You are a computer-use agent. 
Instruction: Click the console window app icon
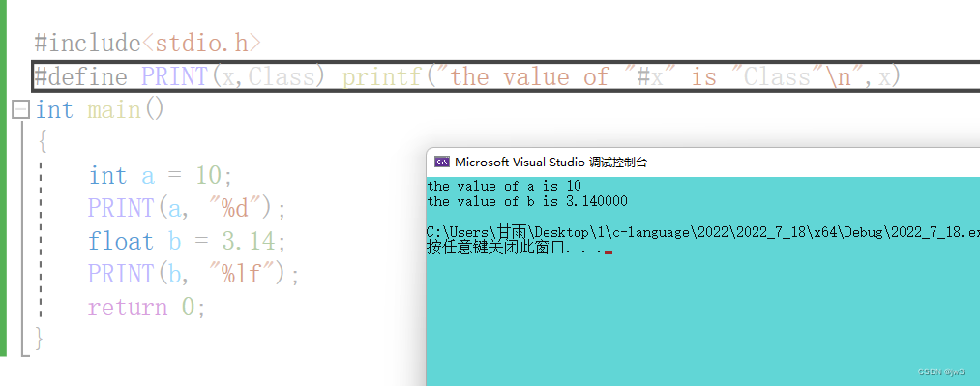(x=442, y=163)
